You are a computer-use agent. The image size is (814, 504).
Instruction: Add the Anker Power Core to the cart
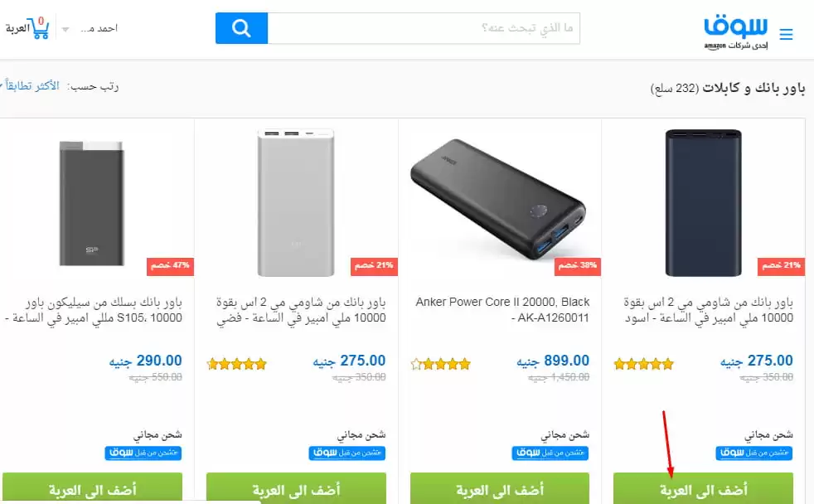[500, 489]
